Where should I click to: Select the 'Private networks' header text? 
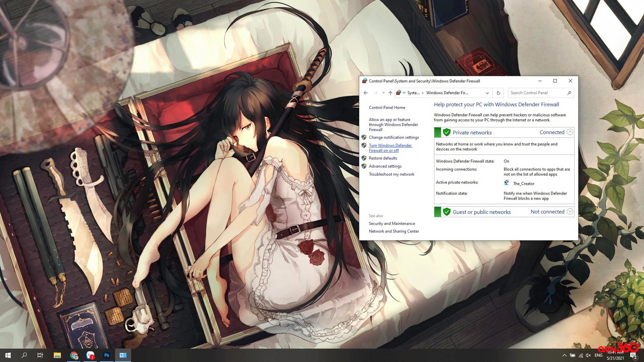(x=472, y=133)
